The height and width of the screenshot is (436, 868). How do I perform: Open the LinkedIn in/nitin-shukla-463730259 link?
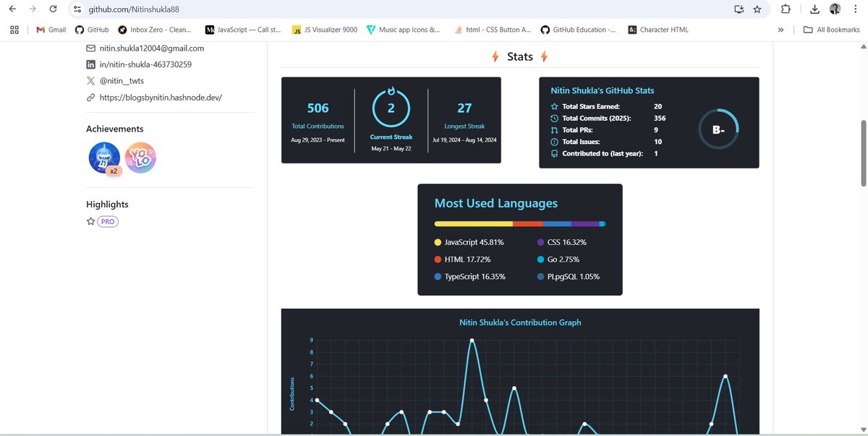click(x=145, y=64)
